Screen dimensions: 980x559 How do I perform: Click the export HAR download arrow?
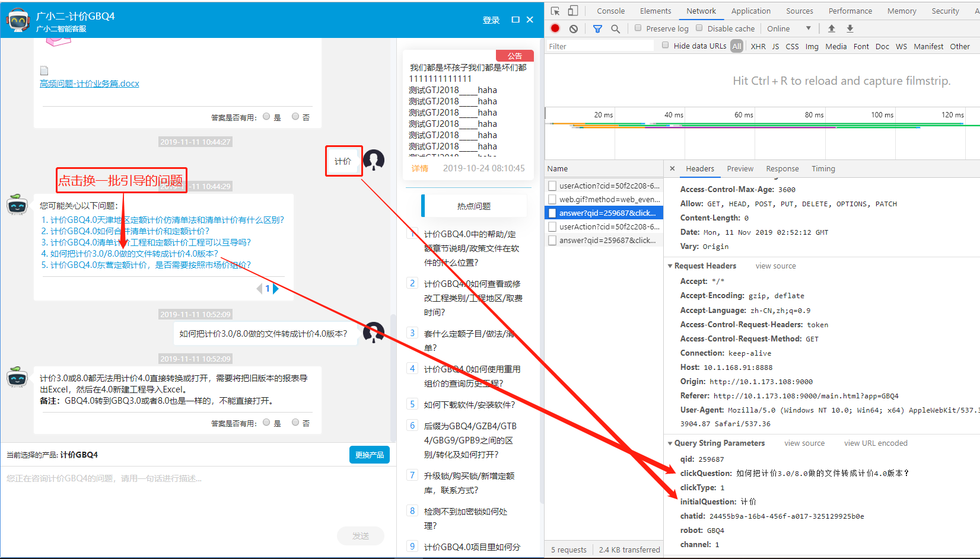point(850,28)
